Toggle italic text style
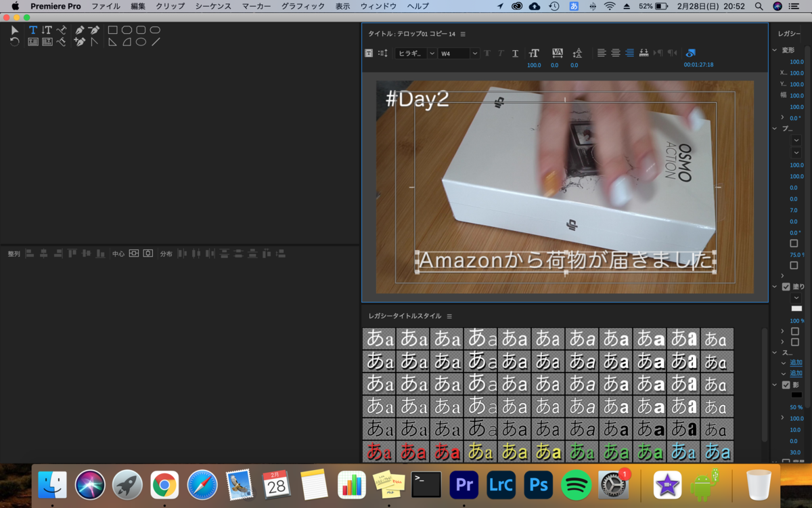The height and width of the screenshot is (508, 812). pos(501,53)
